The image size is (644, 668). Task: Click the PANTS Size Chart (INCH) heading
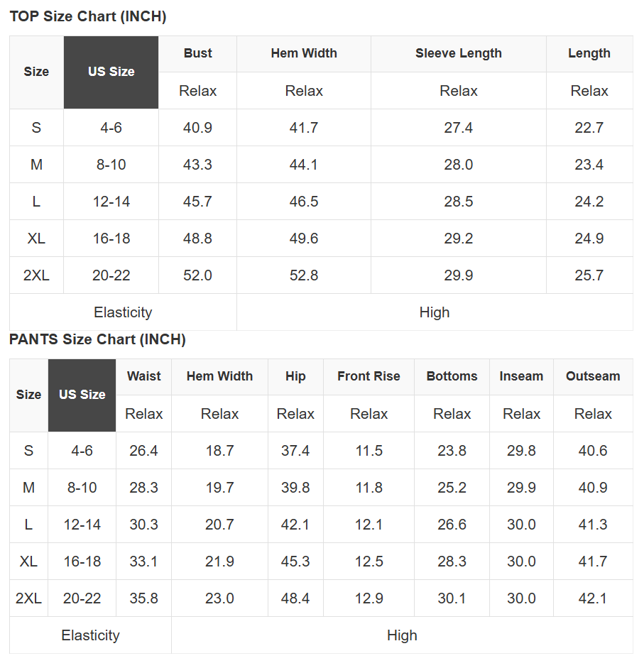click(97, 339)
